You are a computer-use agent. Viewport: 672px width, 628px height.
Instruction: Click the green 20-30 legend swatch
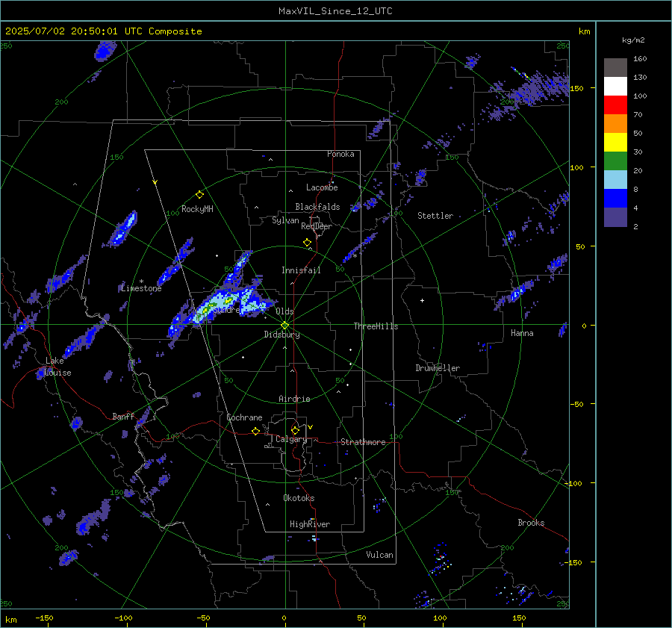click(615, 161)
